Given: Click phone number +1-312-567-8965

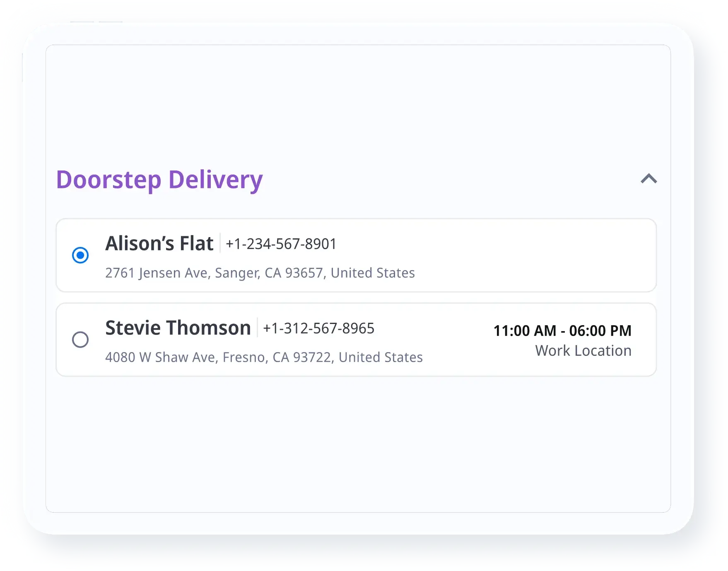Looking at the screenshot, I should 318,329.
